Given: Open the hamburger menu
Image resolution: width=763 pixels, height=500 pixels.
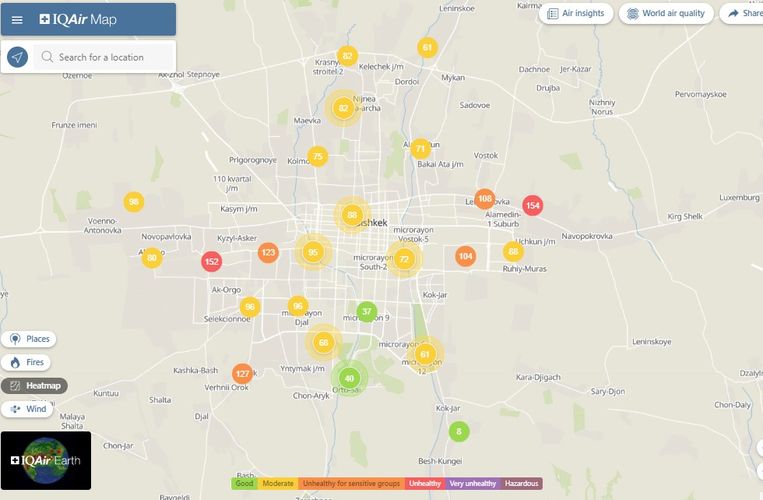Looking at the screenshot, I should pos(17,19).
